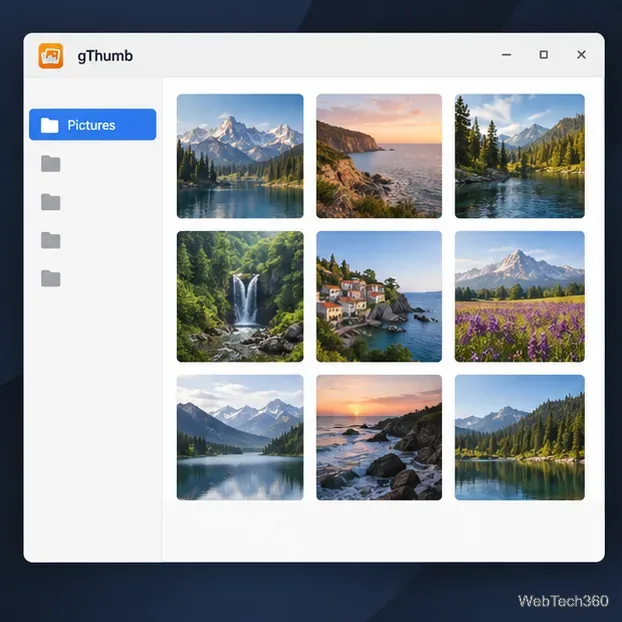Select the purple flower meadow thumbnail
The image size is (622, 622).
520,296
